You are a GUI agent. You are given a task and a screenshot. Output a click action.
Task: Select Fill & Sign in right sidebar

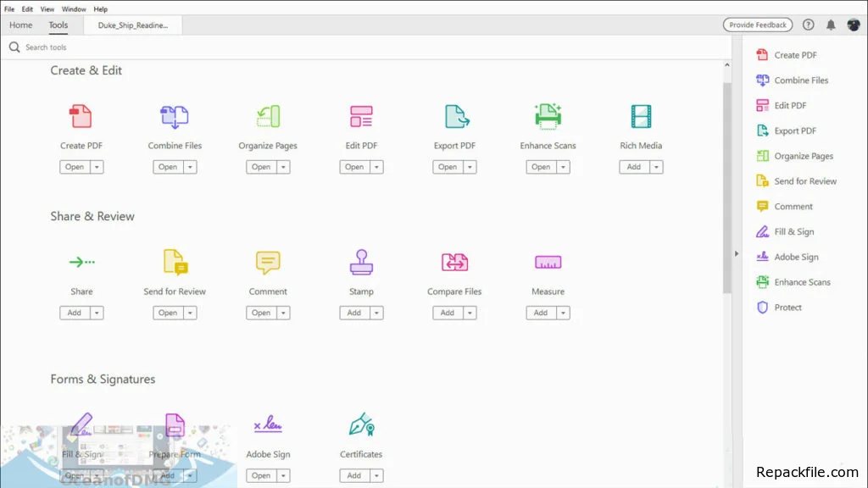tap(785, 232)
